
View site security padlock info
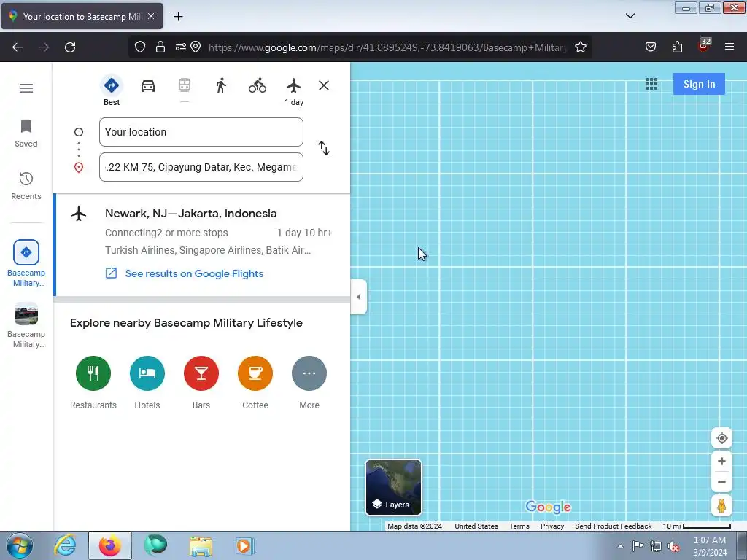tap(160, 47)
